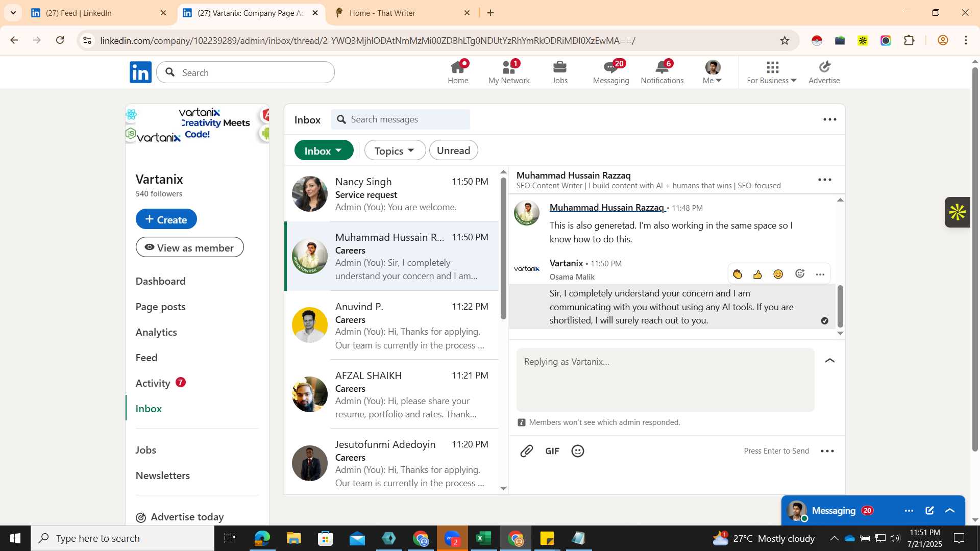The width and height of the screenshot is (980, 551).
Task: Open AFZAL SHAIKH conversation
Action: point(391,394)
